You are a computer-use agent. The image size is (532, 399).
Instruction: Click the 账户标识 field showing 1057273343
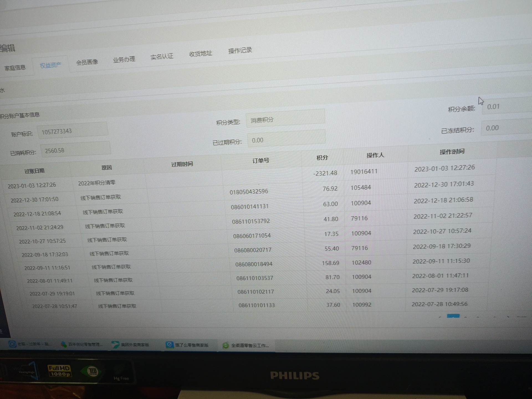[x=72, y=131]
